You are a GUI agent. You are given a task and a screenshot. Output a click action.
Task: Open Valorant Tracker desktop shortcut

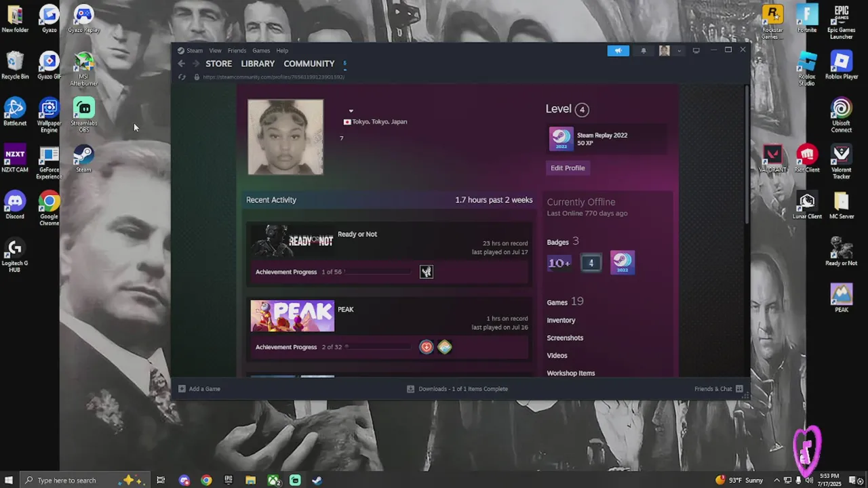point(842,162)
